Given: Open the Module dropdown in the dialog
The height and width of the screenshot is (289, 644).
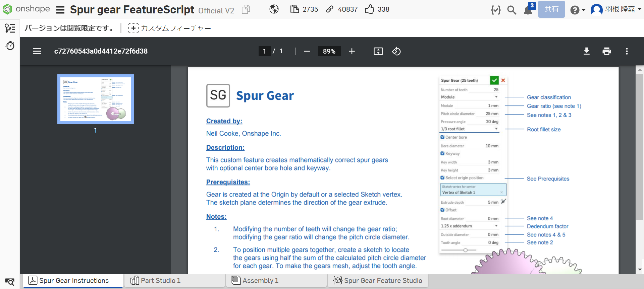Looking at the screenshot, I should pyautogui.click(x=470, y=97).
